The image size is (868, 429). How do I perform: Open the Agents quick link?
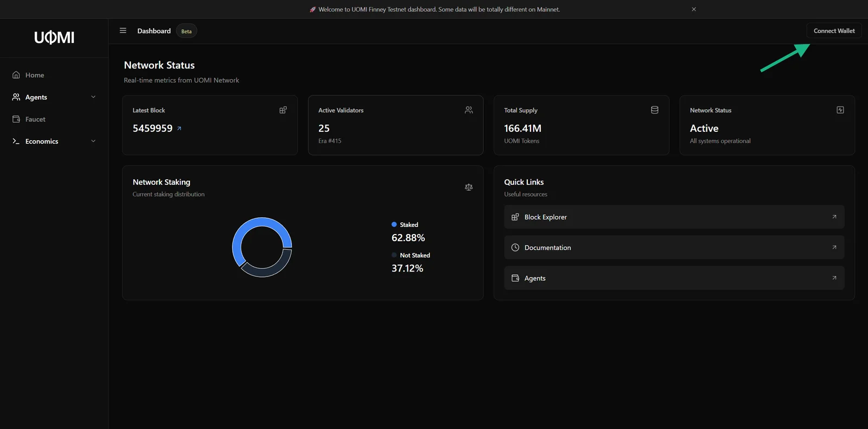[x=674, y=278]
